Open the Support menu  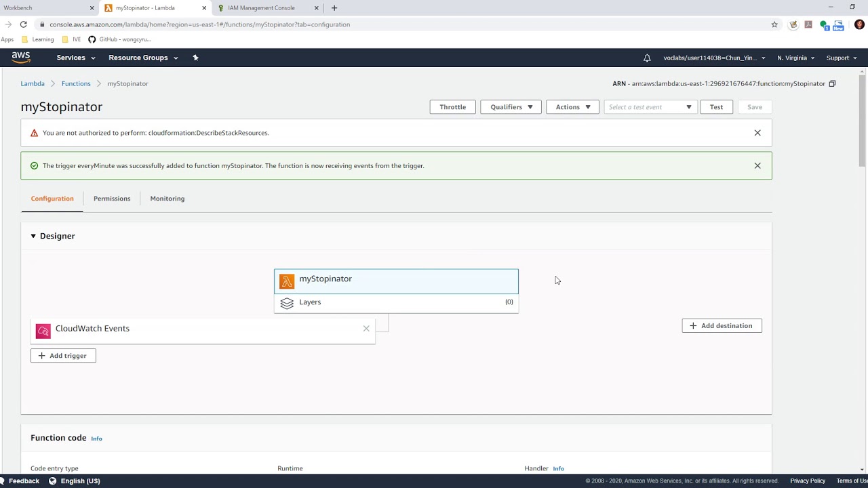[x=842, y=58]
